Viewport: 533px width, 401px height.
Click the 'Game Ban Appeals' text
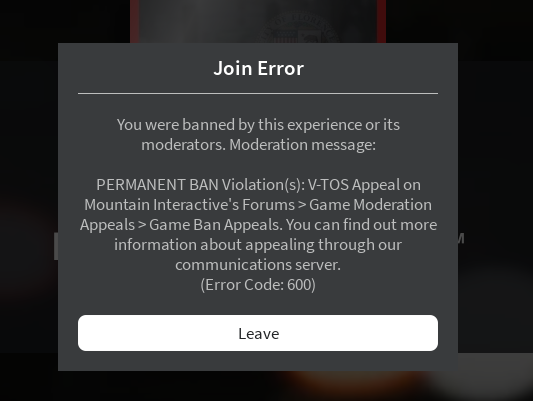[216, 225]
